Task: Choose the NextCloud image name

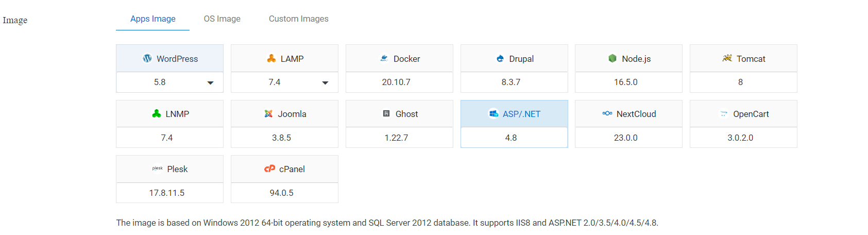Action: click(x=636, y=114)
